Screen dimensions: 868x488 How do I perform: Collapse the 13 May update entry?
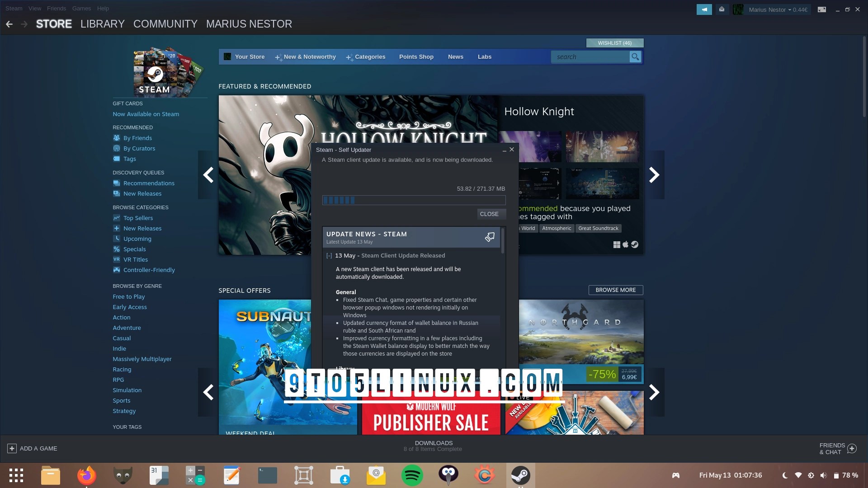pyautogui.click(x=329, y=255)
